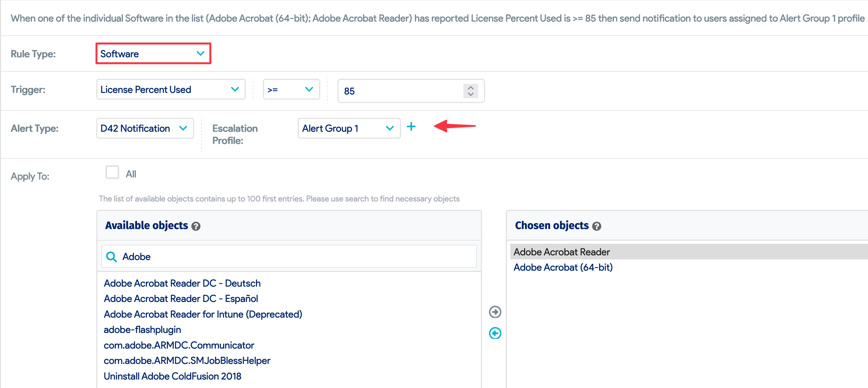Open help icon beside Available objects

(x=196, y=226)
